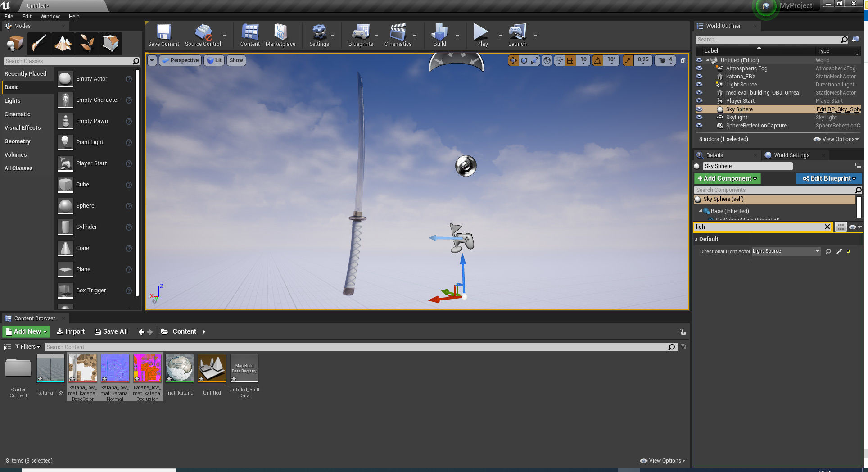Toggle scale snapping in viewport
Screen dimensions: 868x472
[x=628, y=60]
